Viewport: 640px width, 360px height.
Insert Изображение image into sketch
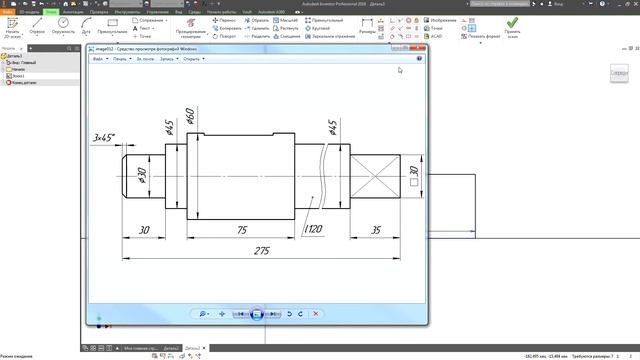(440, 20)
